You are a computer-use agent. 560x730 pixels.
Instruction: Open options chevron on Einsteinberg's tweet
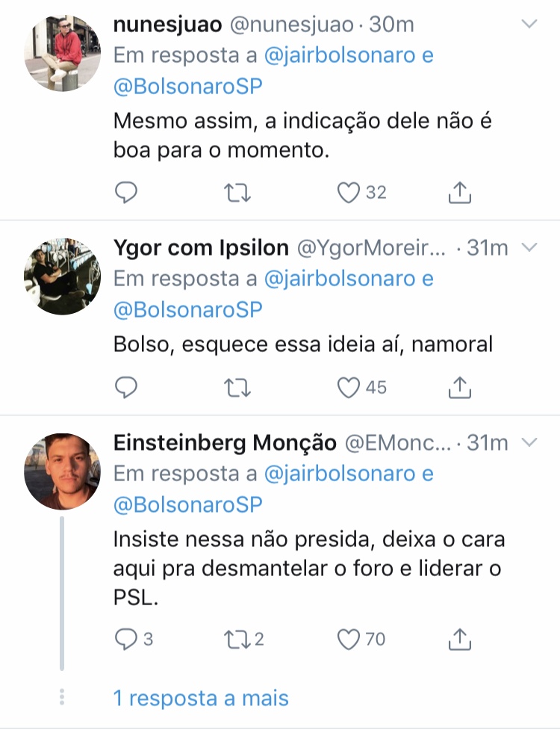(x=529, y=442)
